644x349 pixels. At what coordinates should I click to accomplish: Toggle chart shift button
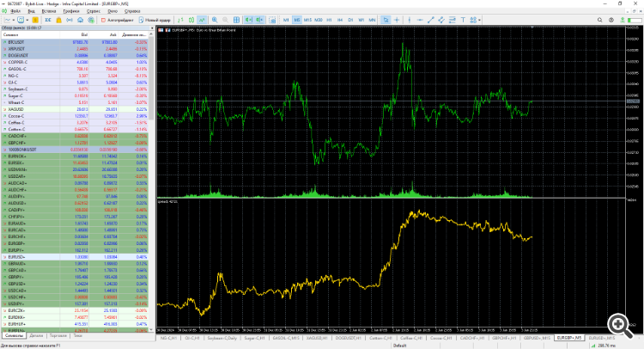(259, 20)
